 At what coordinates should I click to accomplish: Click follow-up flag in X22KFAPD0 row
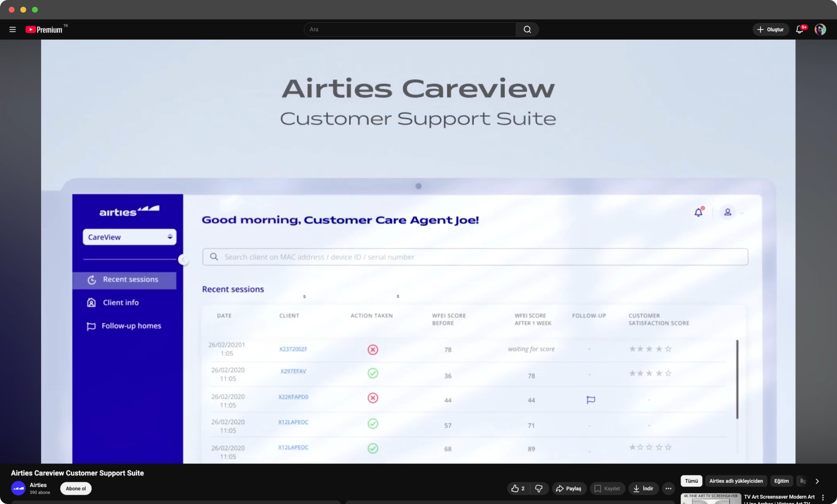click(x=590, y=400)
